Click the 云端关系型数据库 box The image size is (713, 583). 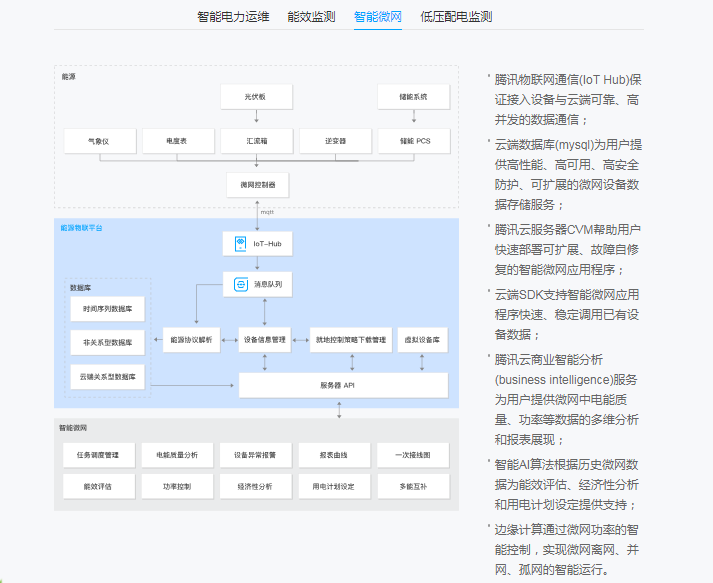tap(108, 377)
